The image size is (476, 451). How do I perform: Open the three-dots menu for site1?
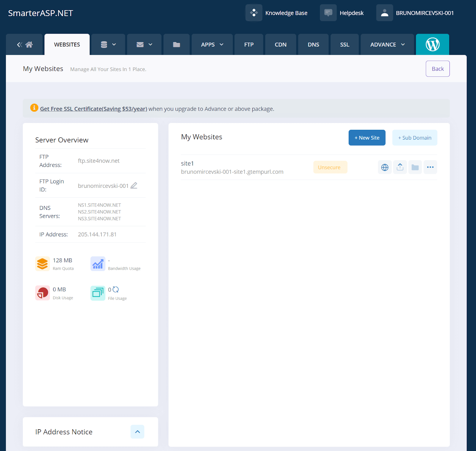click(430, 167)
